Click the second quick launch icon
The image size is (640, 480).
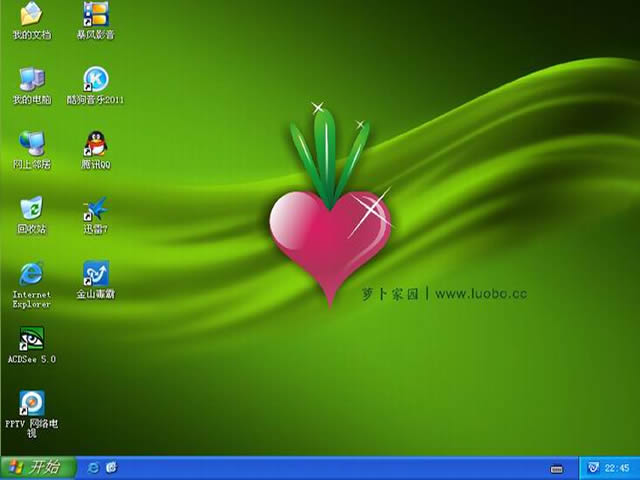(111, 467)
